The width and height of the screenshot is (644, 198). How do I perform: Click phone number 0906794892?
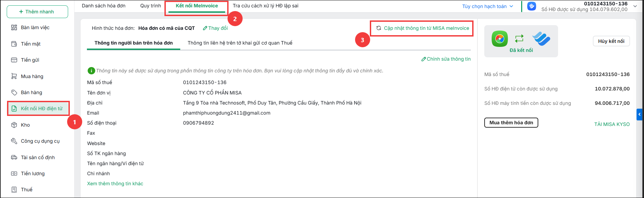tap(198, 123)
